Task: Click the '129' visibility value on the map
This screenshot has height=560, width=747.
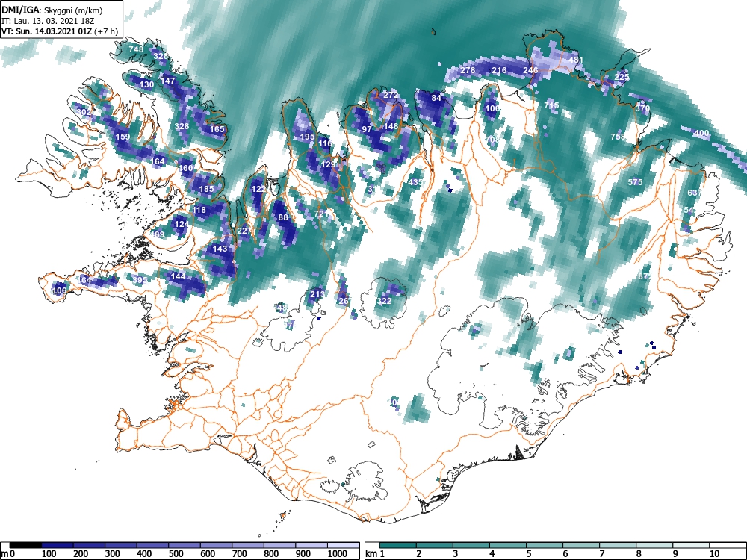Action: pyautogui.click(x=328, y=165)
